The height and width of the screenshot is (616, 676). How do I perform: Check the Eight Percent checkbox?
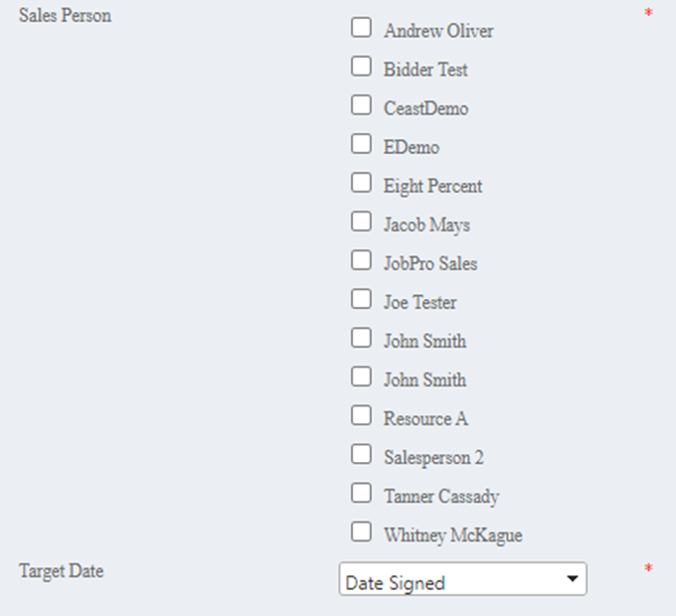tap(361, 183)
